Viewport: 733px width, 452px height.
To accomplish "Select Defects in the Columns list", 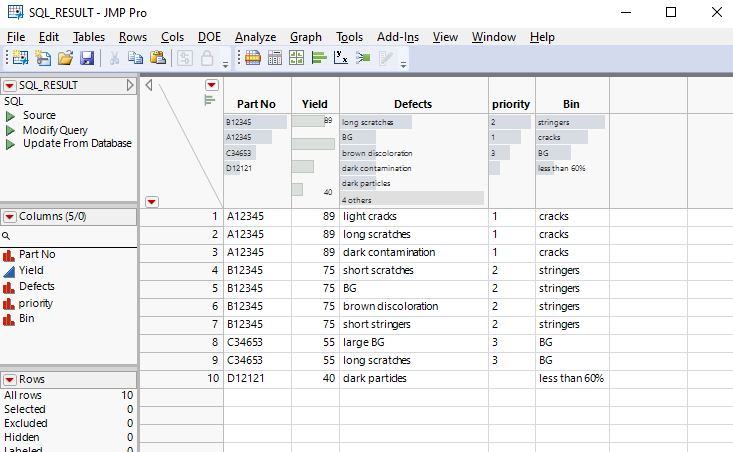I will point(37,287).
